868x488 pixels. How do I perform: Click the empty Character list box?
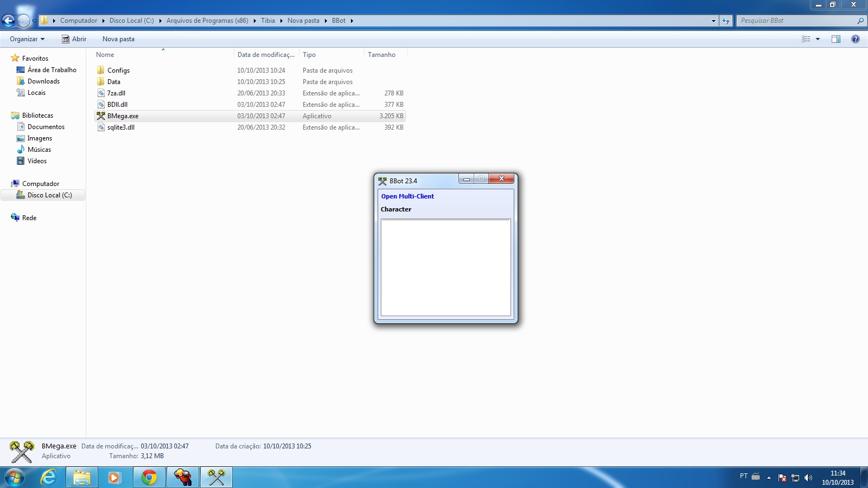pos(445,267)
